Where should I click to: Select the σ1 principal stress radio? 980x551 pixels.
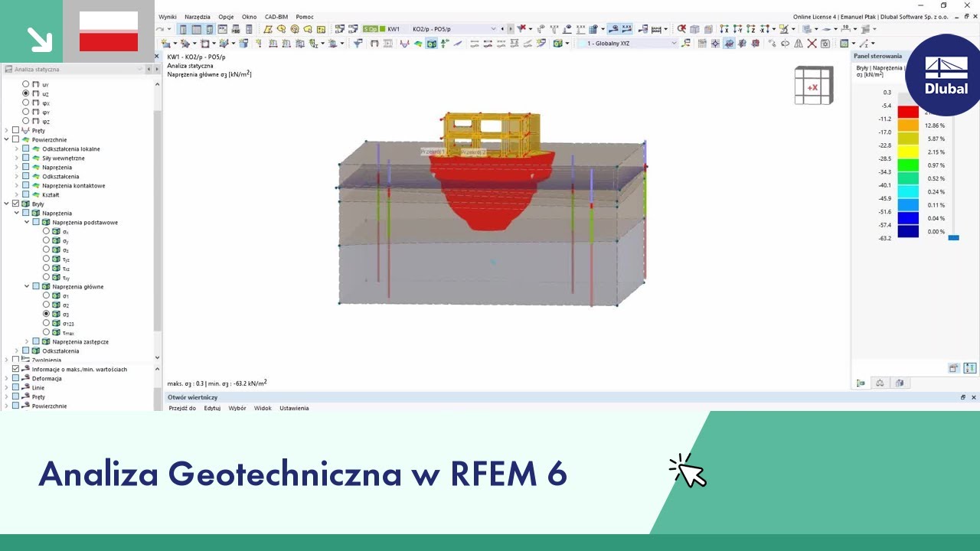(x=46, y=295)
